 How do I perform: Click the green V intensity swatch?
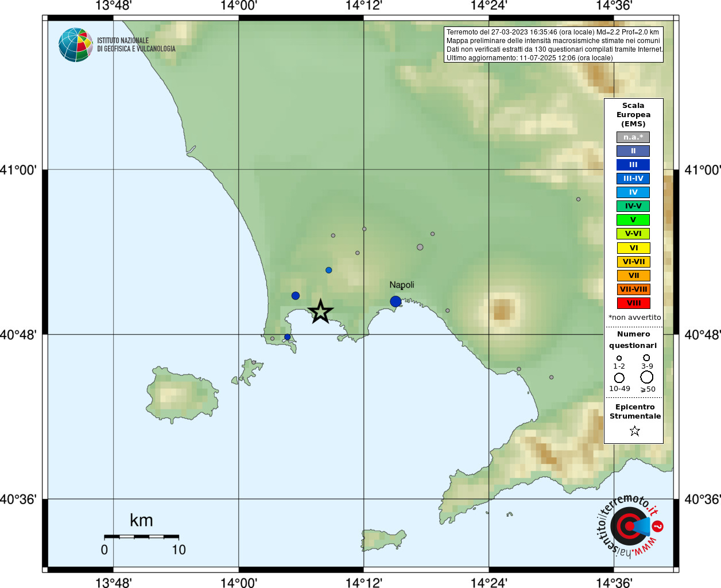point(634,220)
